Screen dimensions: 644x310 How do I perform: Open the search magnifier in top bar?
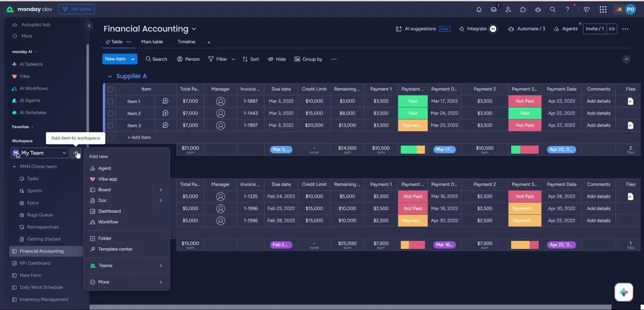click(552, 10)
